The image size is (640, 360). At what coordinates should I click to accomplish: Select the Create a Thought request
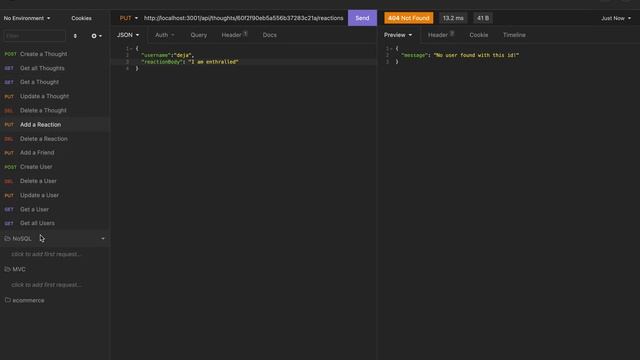[55, 54]
